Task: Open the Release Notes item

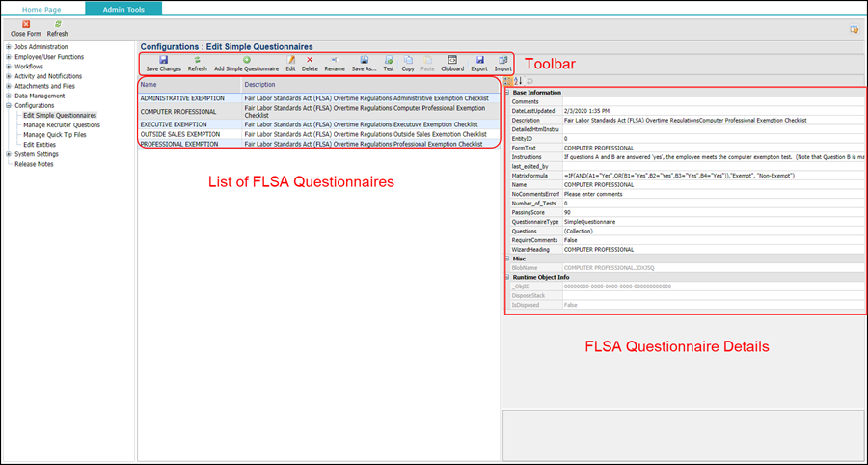Action: tap(33, 164)
